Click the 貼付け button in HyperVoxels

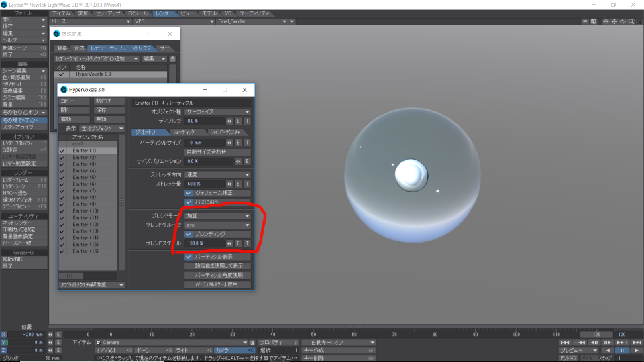click(109, 101)
